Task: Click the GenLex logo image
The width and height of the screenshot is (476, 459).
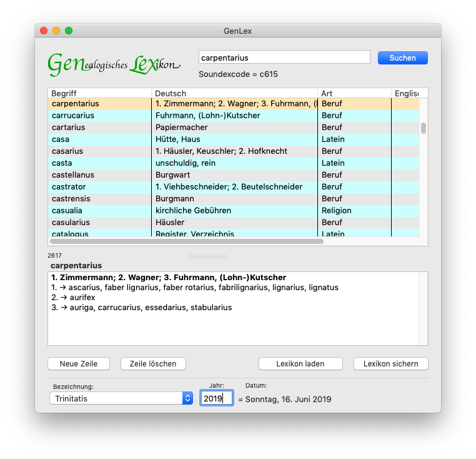Action: point(114,63)
